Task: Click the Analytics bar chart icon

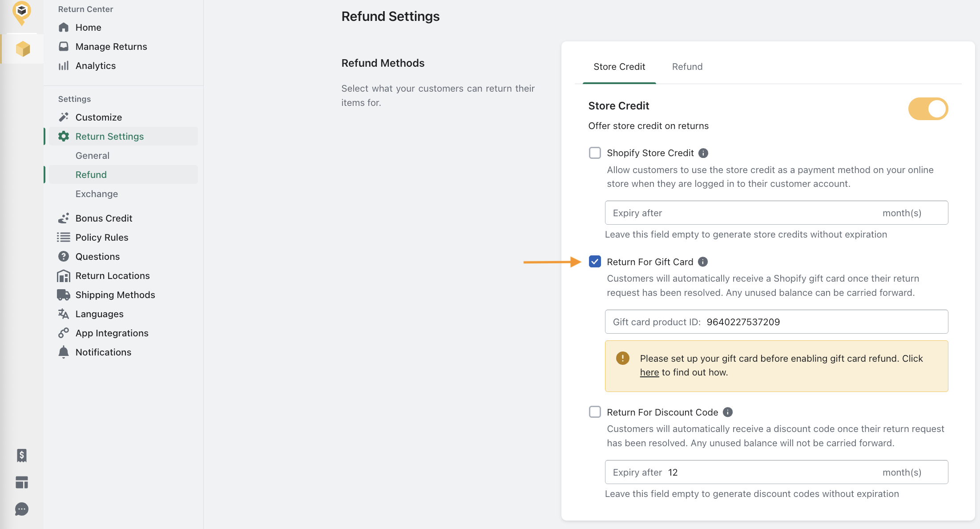Action: [x=64, y=66]
